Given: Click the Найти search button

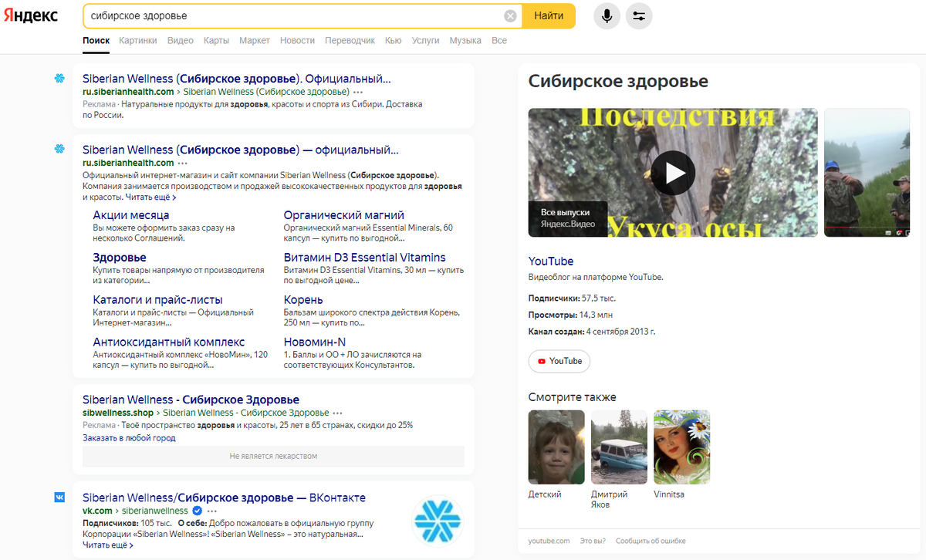Looking at the screenshot, I should [x=549, y=15].
